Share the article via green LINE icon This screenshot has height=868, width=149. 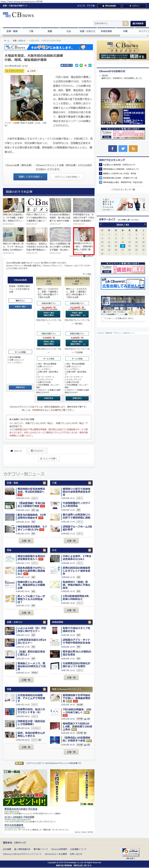(x=81, y=65)
